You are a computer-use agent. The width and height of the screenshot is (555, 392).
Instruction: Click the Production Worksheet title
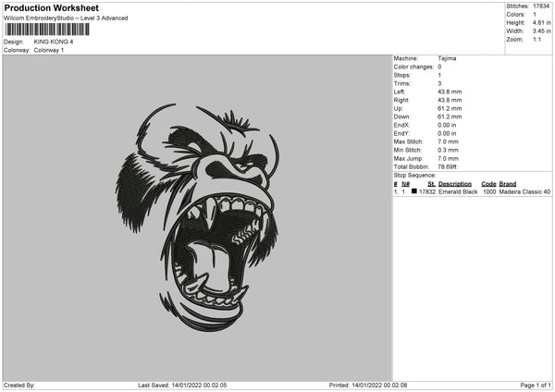52,7
